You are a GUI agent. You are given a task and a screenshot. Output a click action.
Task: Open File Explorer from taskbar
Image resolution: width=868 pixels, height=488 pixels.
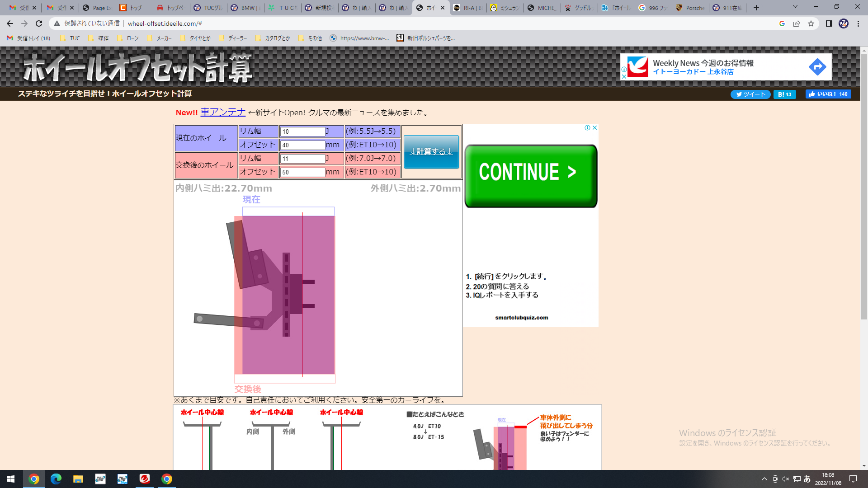[x=78, y=479]
